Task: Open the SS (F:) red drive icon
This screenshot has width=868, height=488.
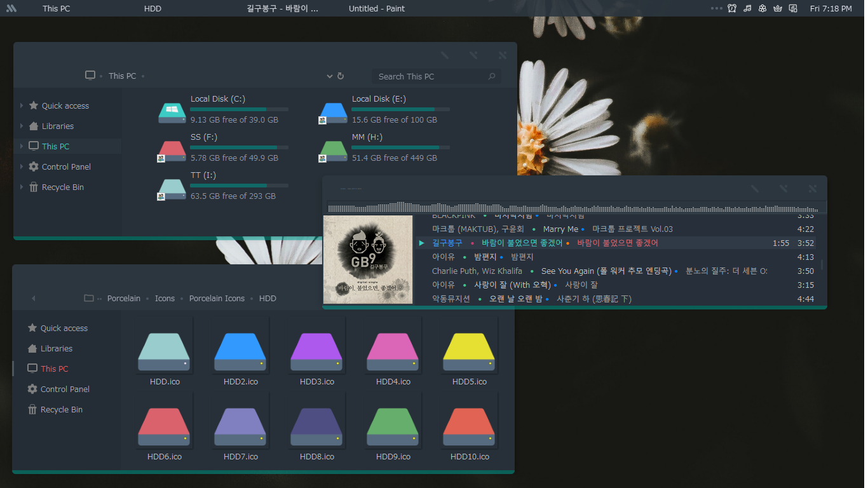Action: 172,149
